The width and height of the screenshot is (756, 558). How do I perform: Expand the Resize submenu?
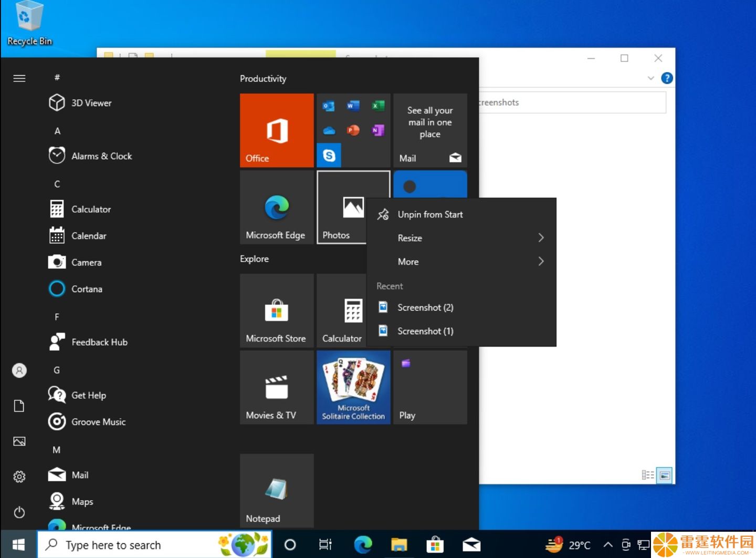click(461, 238)
